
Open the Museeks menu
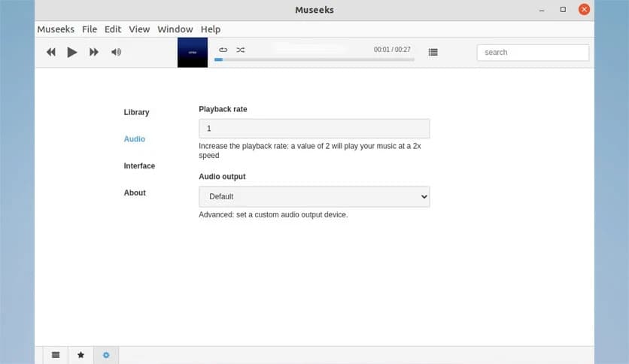point(56,29)
